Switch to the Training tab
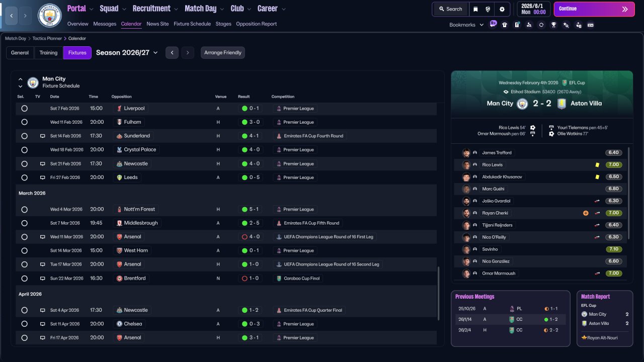The image size is (644, 362). pos(48,53)
